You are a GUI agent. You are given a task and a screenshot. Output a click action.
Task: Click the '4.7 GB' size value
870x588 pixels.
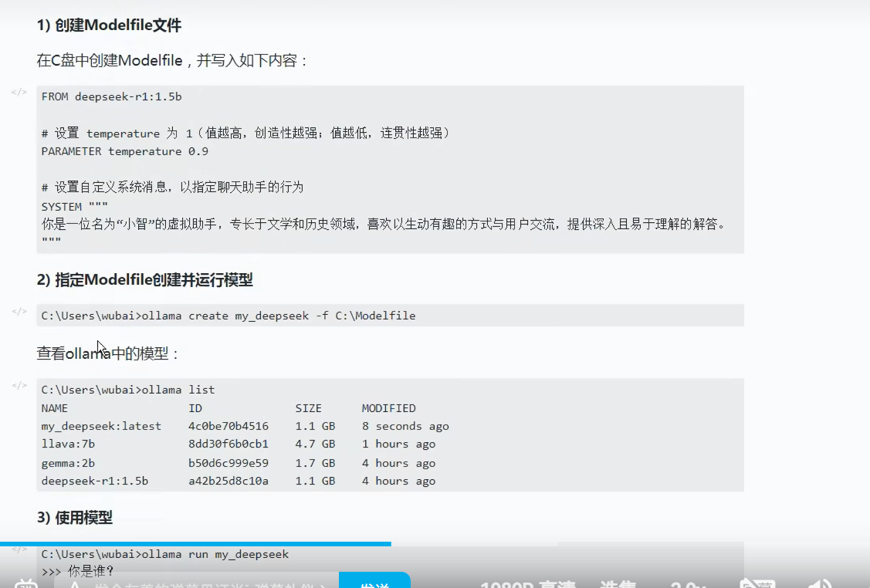[x=315, y=444]
